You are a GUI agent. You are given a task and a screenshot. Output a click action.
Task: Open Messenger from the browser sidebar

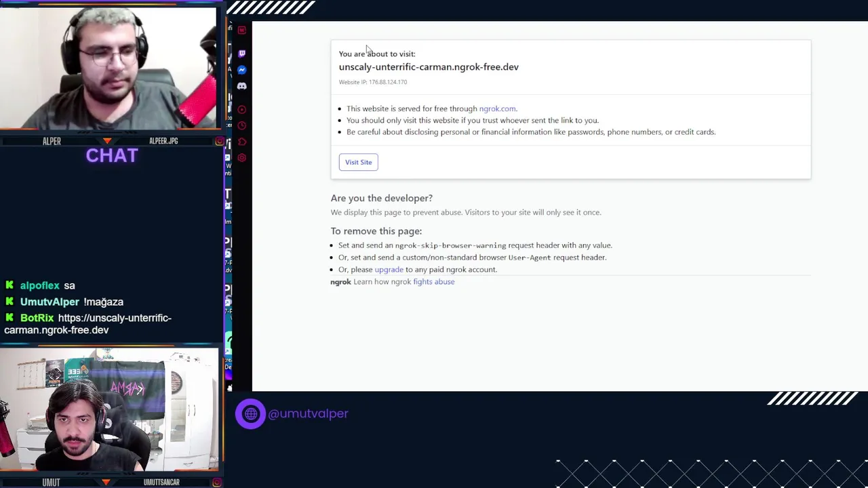click(241, 70)
